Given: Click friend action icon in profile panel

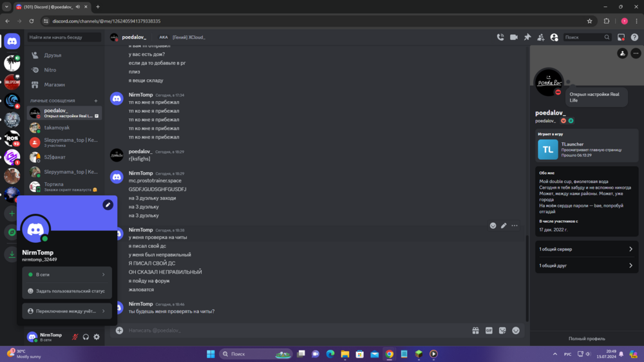Looking at the screenshot, I should click(x=623, y=53).
